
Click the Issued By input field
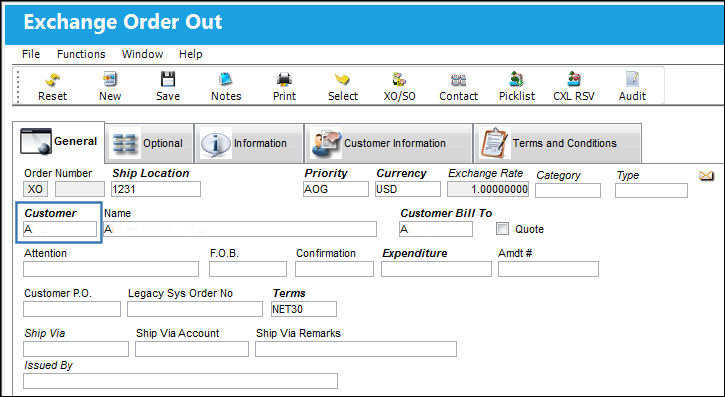180,381
